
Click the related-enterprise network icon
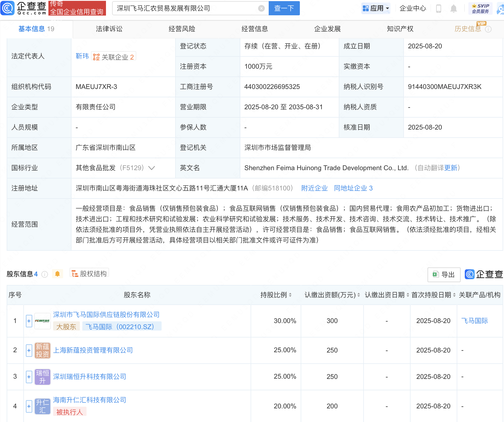96,57
